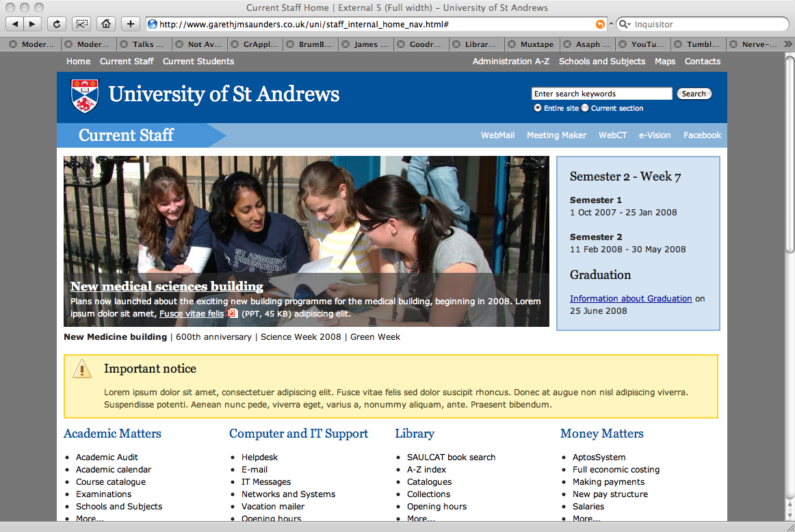This screenshot has height=532, width=795.
Task: Click the browser forward arrow button
Action: (x=32, y=24)
